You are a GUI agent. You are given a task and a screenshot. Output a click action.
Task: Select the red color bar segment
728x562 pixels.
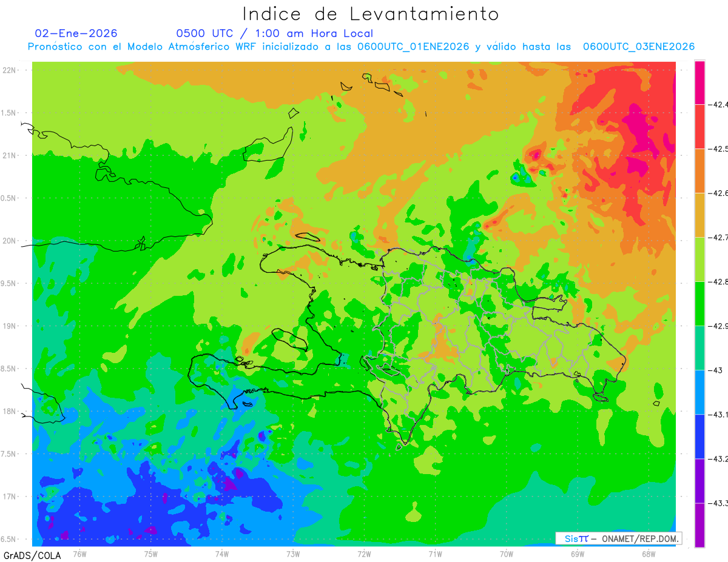pos(699,126)
